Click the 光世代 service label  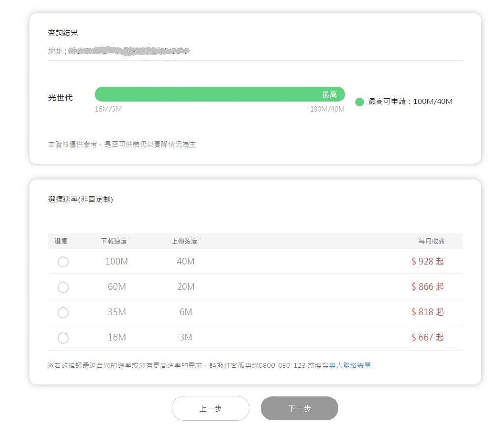tap(61, 98)
